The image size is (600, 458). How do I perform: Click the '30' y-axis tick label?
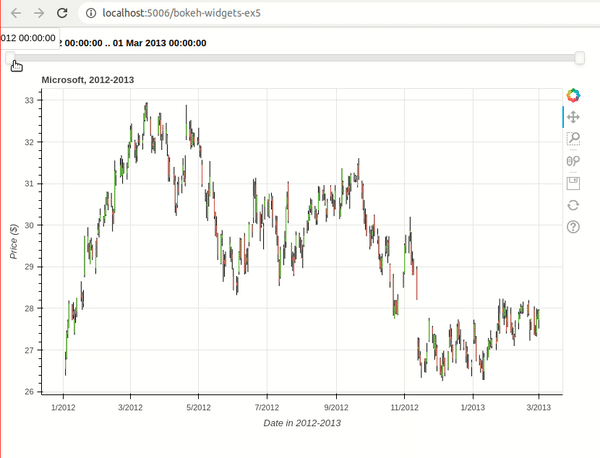[x=29, y=225]
